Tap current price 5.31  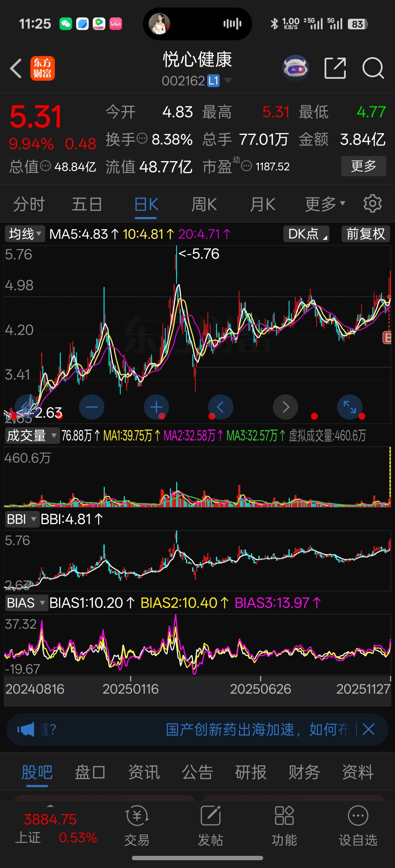coord(35,116)
